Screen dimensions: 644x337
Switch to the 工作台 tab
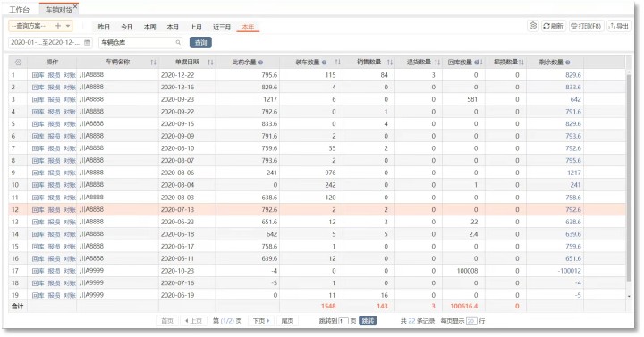[20, 10]
